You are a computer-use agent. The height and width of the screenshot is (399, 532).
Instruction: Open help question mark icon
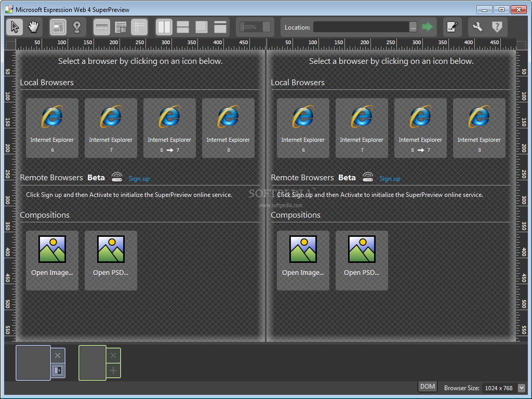[x=497, y=27]
